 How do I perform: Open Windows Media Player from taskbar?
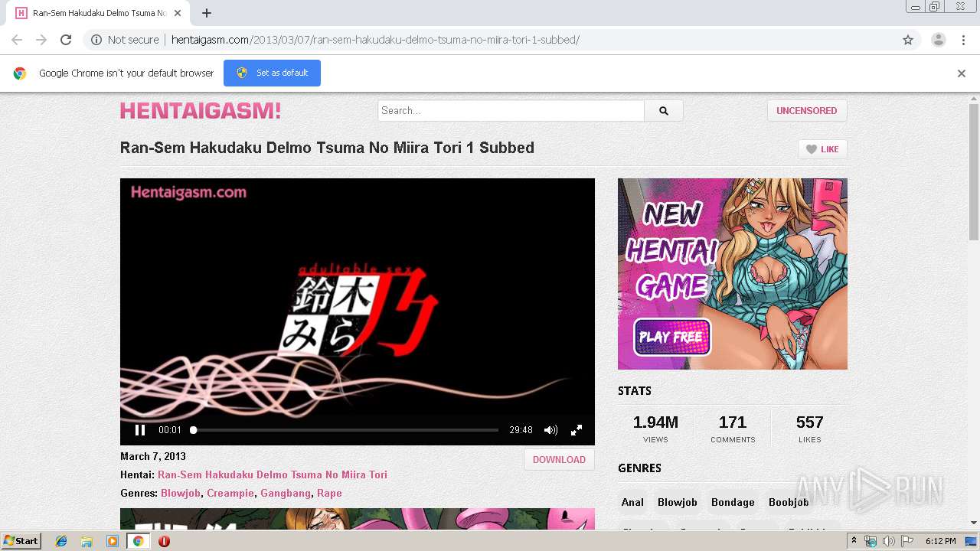pyautogui.click(x=113, y=541)
